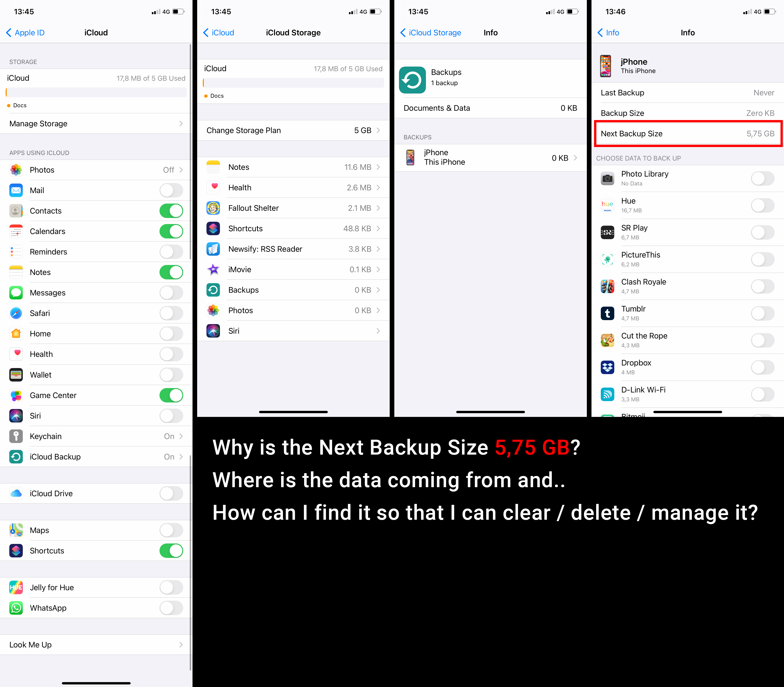
Task: Tap the iCloud Drive icon
Action: pos(18,494)
